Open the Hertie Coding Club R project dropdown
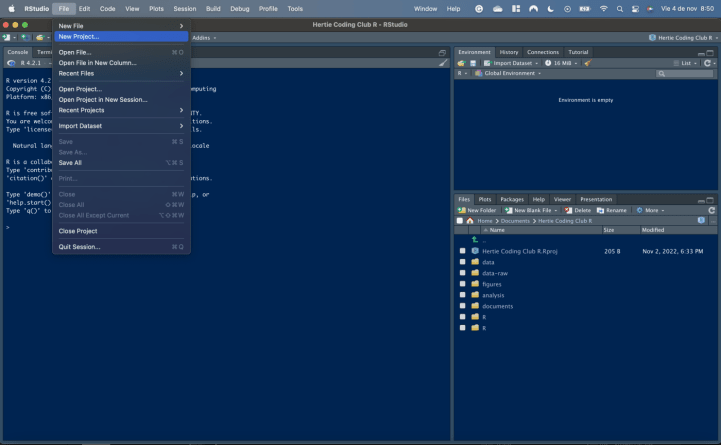 [x=683, y=38]
